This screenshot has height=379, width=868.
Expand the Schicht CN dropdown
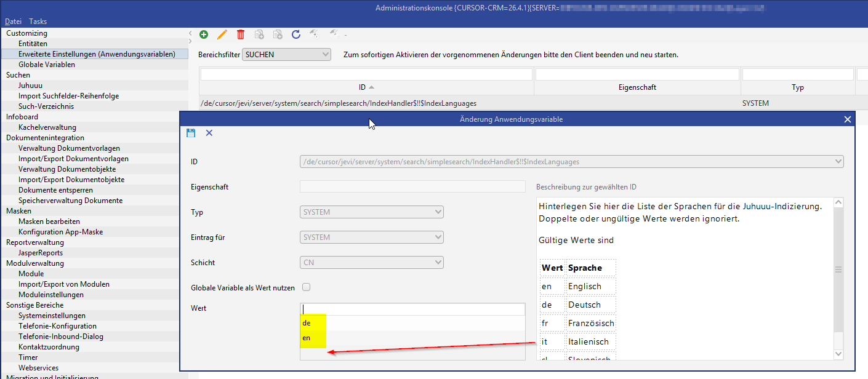point(372,263)
